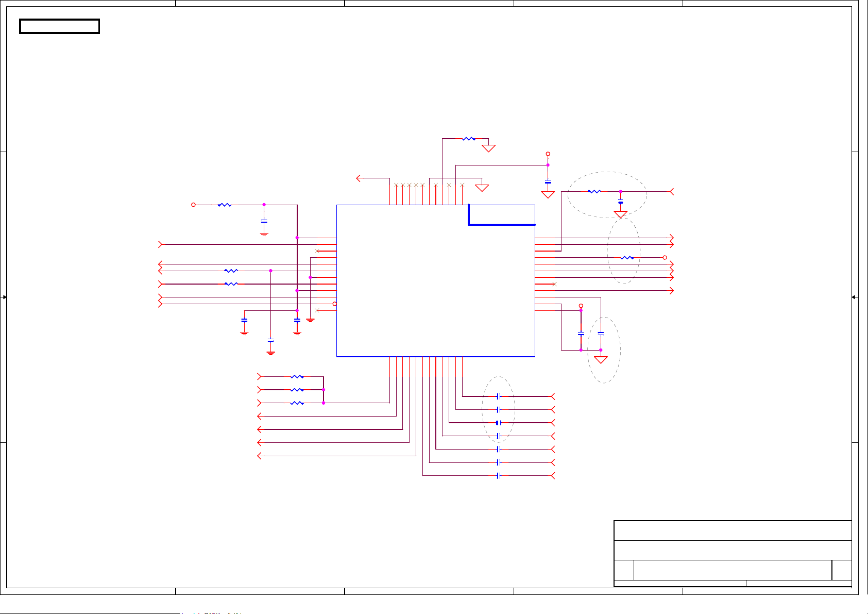Select the capacitor inside the top-right dashed oval

coord(621,201)
